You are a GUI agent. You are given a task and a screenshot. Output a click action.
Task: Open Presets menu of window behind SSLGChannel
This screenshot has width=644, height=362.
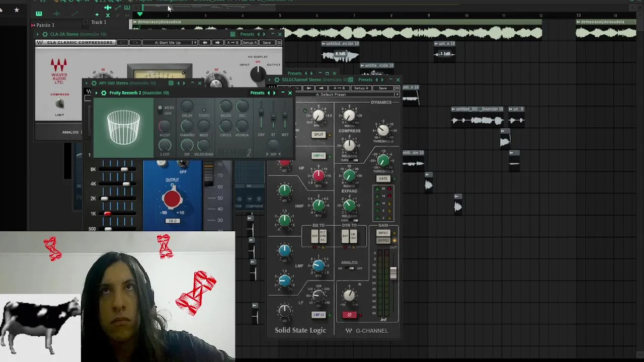pos(294,73)
